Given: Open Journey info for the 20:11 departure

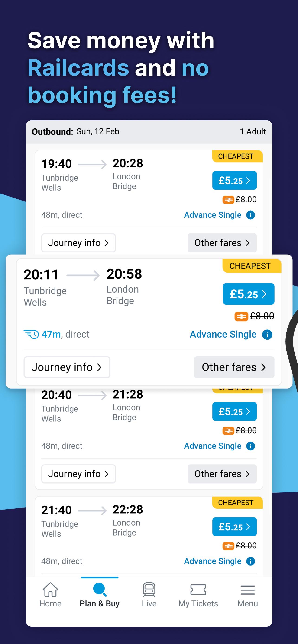Looking at the screenshot, I should pyautogui.click(x=67, y=367).
